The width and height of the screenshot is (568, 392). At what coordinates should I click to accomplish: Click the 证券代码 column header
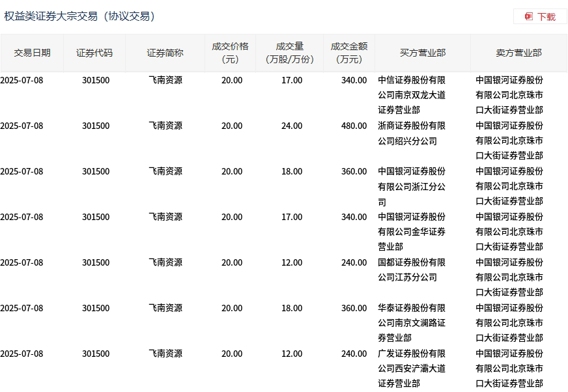click(x=94, y=53)
